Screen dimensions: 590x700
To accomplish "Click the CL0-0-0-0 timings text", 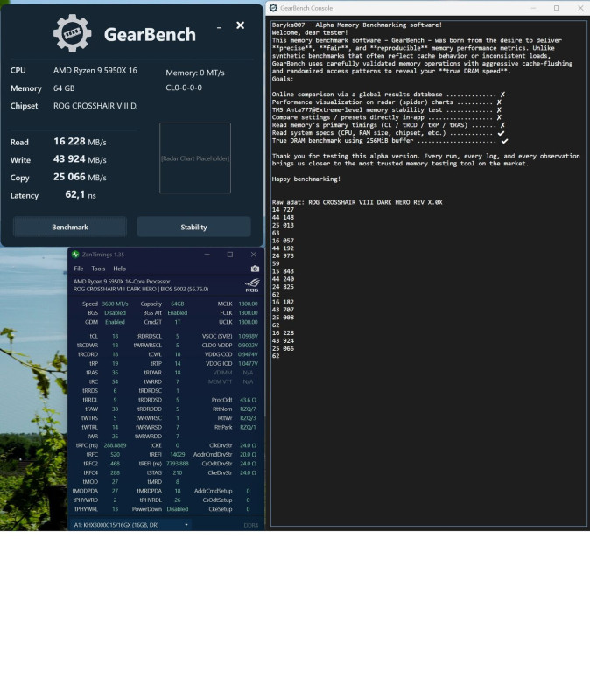I will pyautogui.click(x=184, y=87).
